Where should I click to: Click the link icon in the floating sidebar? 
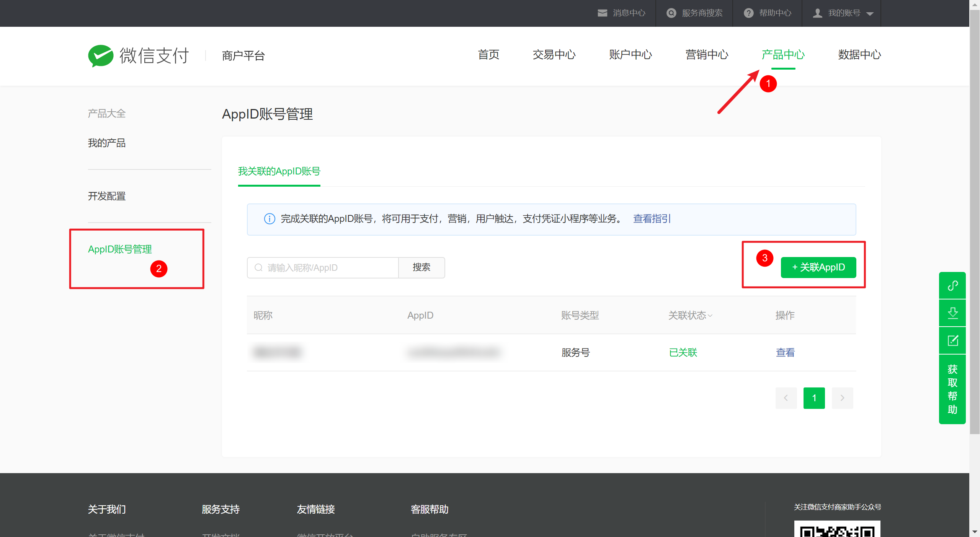point(952,285)
